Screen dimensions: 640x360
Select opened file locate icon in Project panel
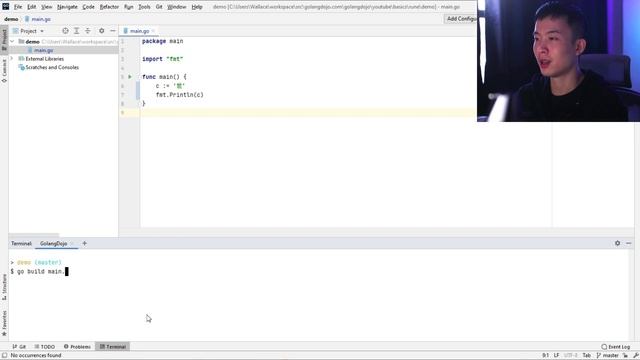pyautogui.click(x=65, y=31)
